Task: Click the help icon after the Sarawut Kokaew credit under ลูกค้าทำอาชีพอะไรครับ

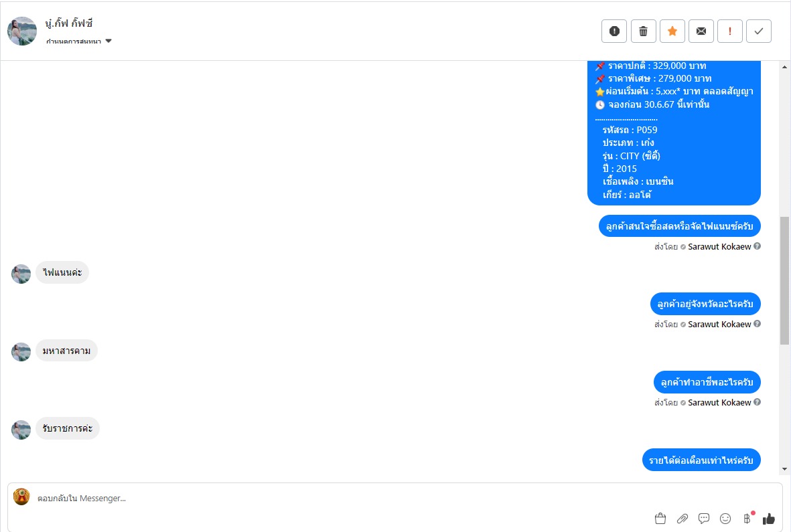Action: pyautogui.click(x=758, y=402)
